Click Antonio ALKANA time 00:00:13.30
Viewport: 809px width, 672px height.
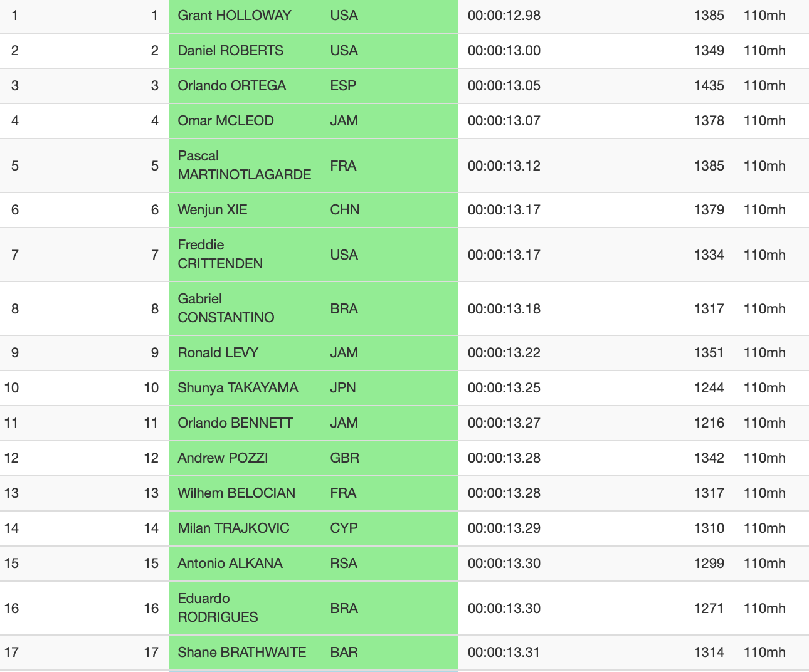tap(504, 564)
